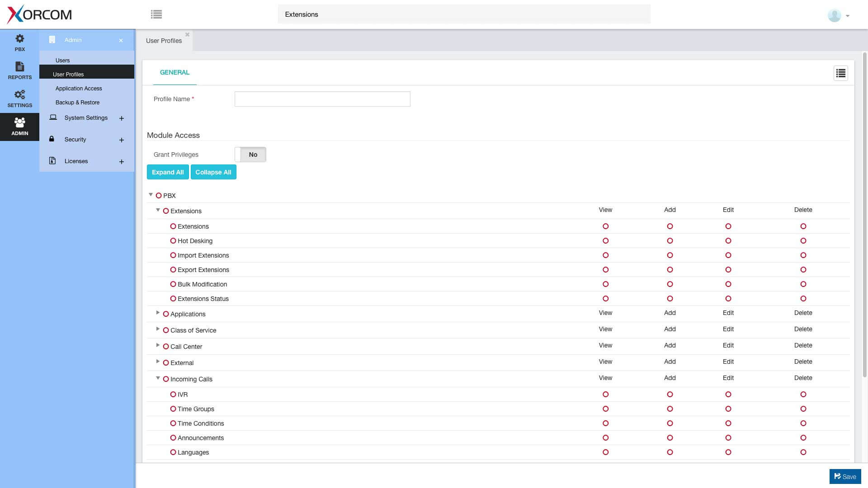Toggle the Grant Privileges switch
Viewport: 868px width, 488px height.
tap(250, 155)
